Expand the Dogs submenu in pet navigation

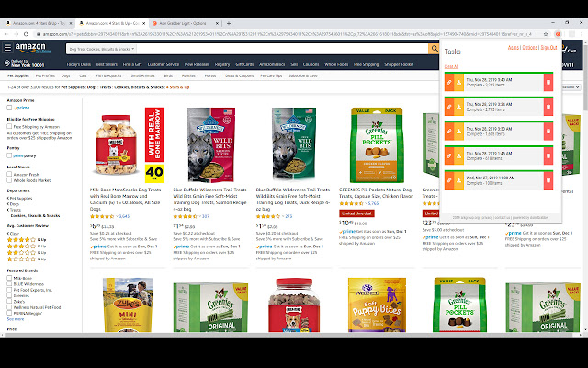tap(67, 75)
